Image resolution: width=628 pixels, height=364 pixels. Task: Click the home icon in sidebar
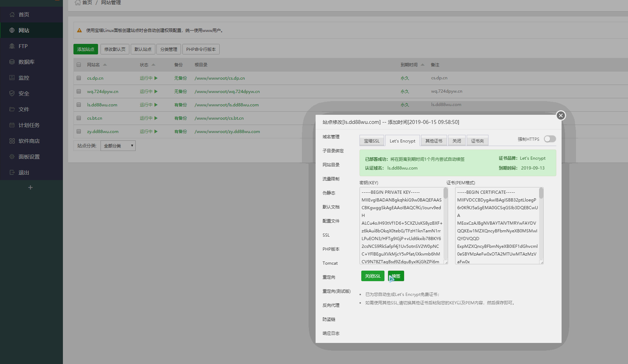(12, 14)
